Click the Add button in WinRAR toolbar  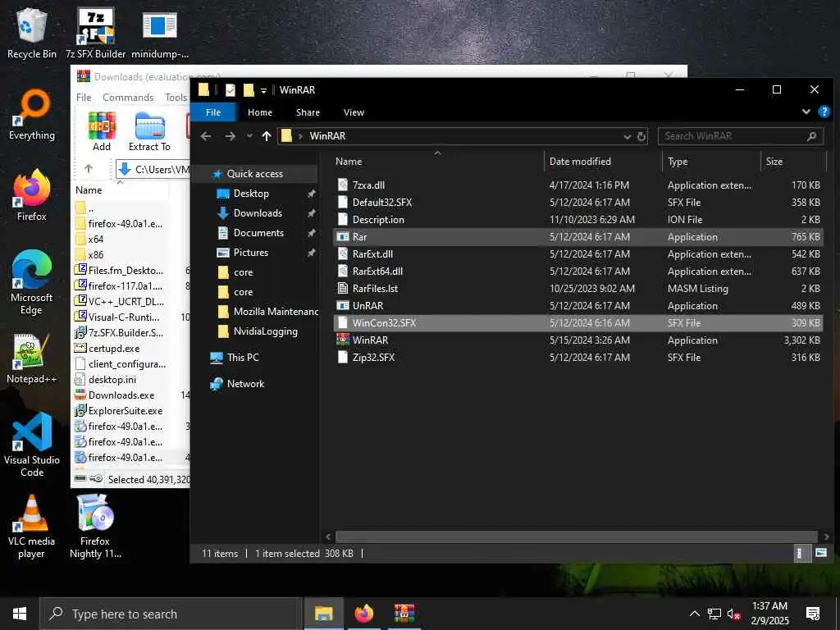click(102, 132)
